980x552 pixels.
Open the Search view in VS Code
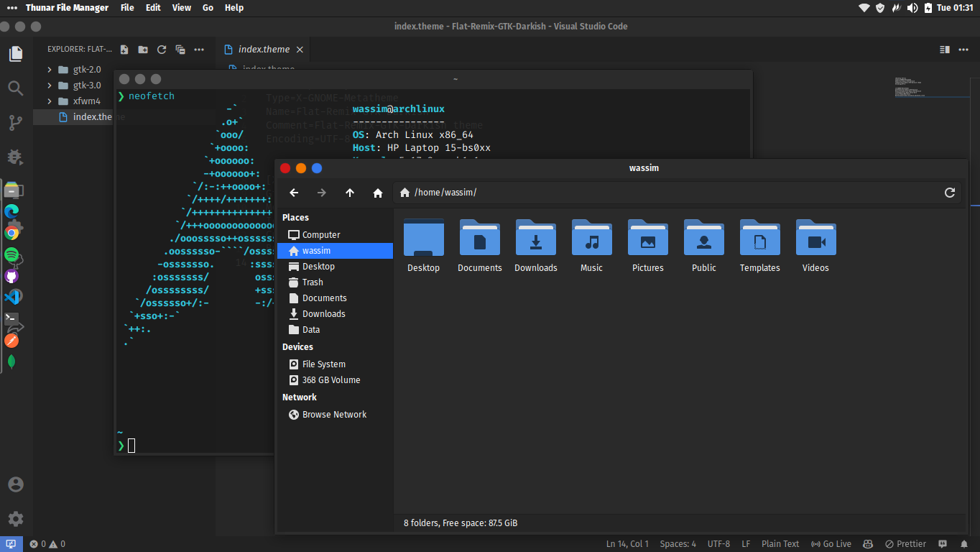(16, 88)
